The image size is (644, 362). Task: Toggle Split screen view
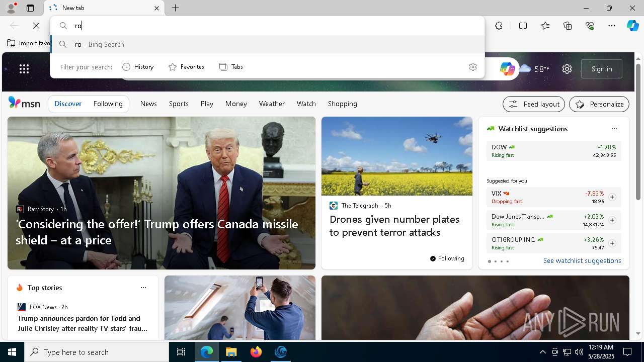click(x=523, y=26)
